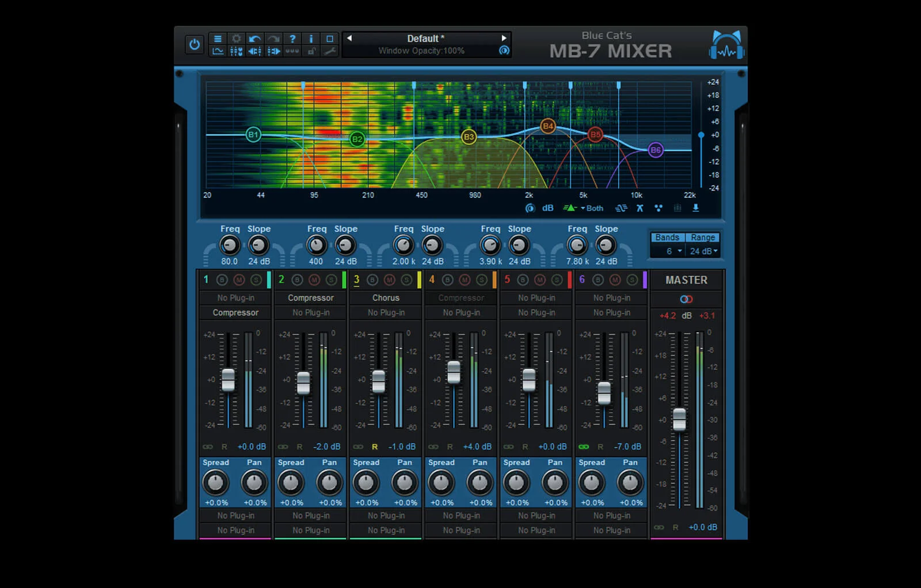Click the next preset arrow beside Default
This screenshot has height=588, width=921.
pos(505,39)
